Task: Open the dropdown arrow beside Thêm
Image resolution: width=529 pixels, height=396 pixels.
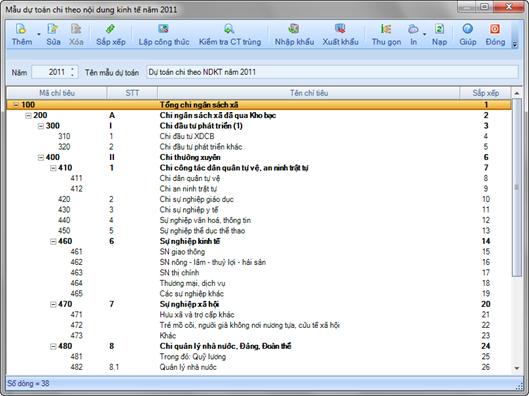Action: click(x=38, y=34)
